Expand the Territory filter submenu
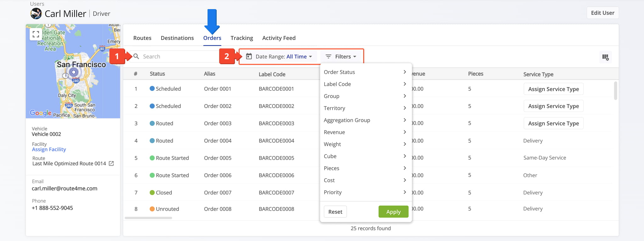The image size is (644, 241). (365, 108)
